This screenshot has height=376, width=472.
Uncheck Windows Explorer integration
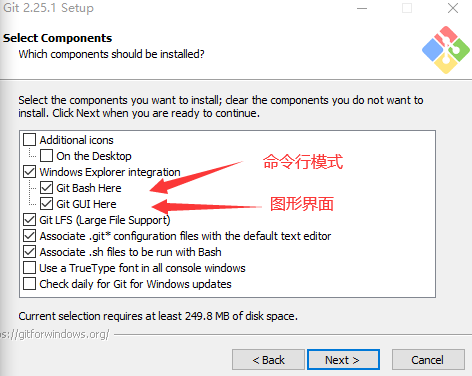click(x=29, y=172)
